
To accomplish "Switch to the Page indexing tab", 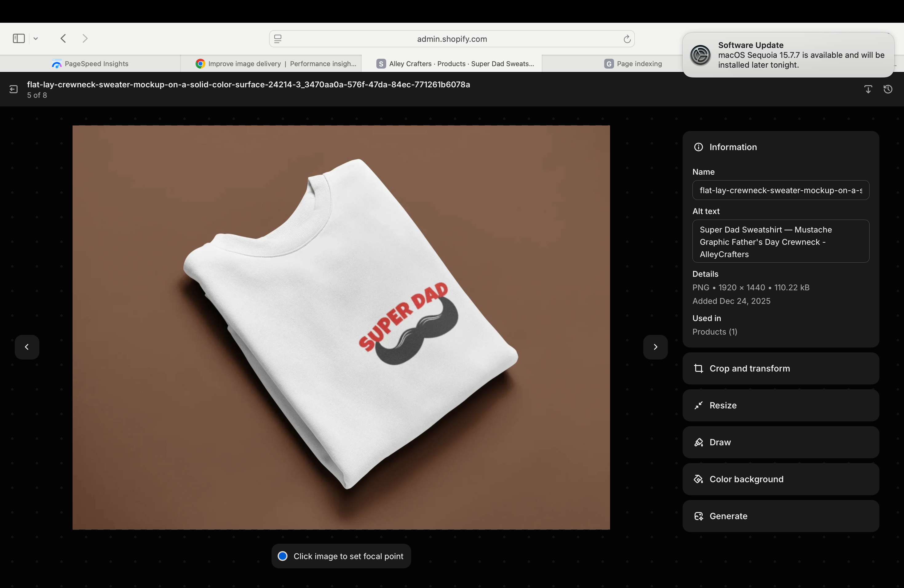I will point(633,64).
